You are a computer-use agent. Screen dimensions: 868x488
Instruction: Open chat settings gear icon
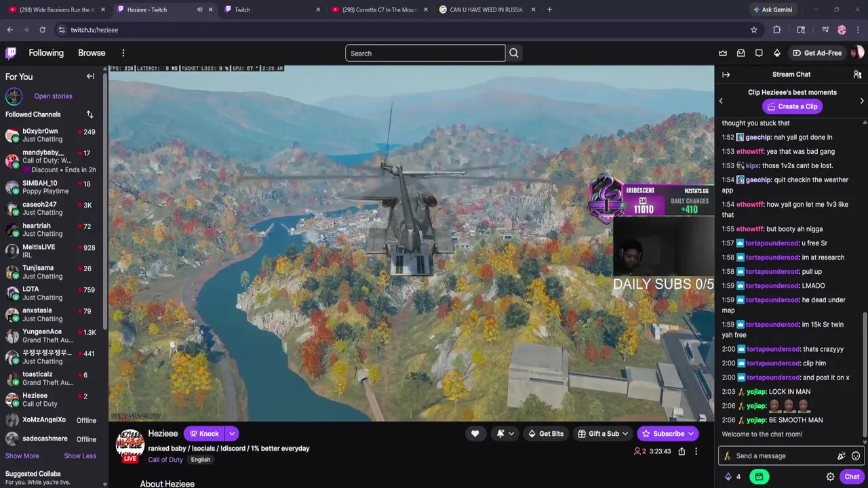[x=830, y=477]
